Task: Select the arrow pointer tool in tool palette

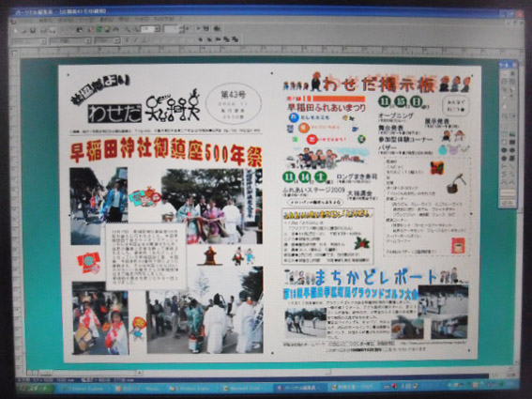Action: 512,73
